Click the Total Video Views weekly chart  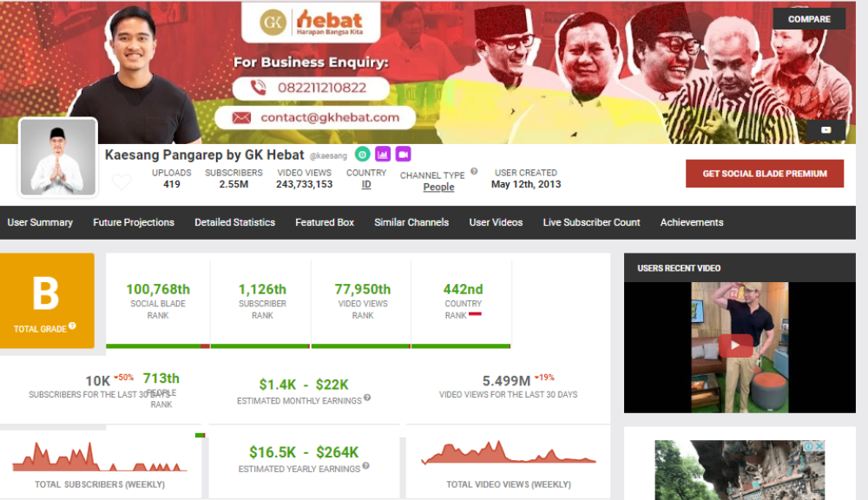pyautogui.click(x=508, y=452)
